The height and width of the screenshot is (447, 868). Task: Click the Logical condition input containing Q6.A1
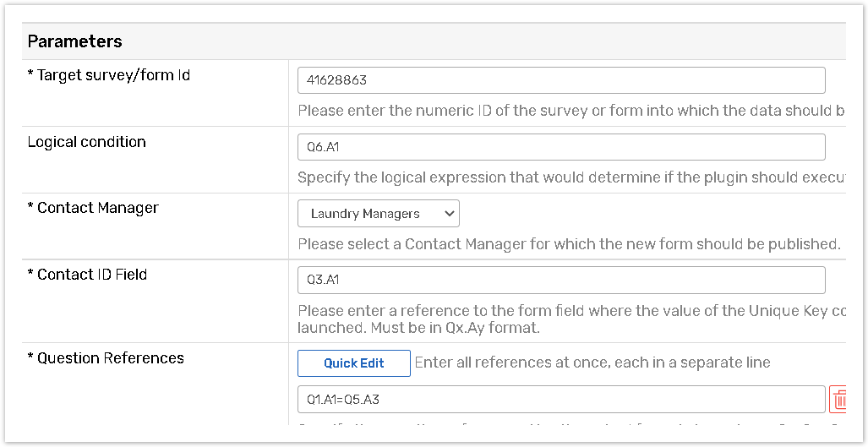(560, 147)
